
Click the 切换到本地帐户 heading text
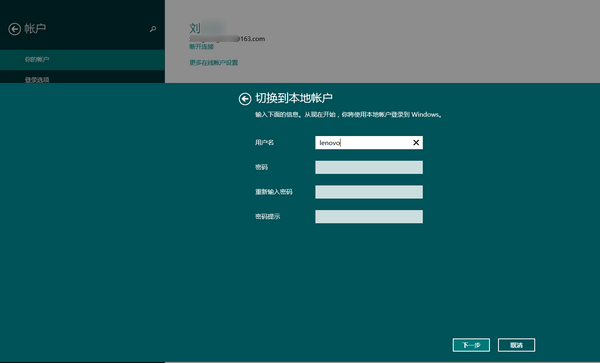(293, 98)
